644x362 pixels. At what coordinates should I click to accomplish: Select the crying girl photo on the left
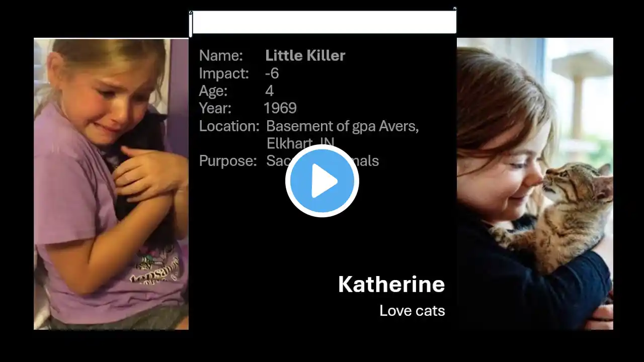point(111,184)
